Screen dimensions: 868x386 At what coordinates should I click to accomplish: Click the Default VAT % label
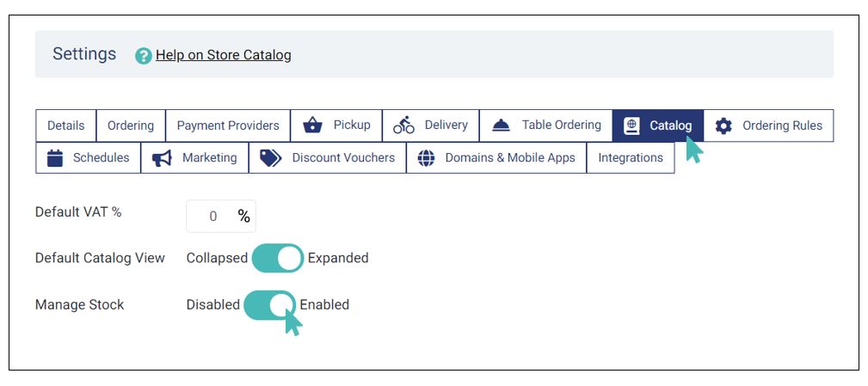78,212
